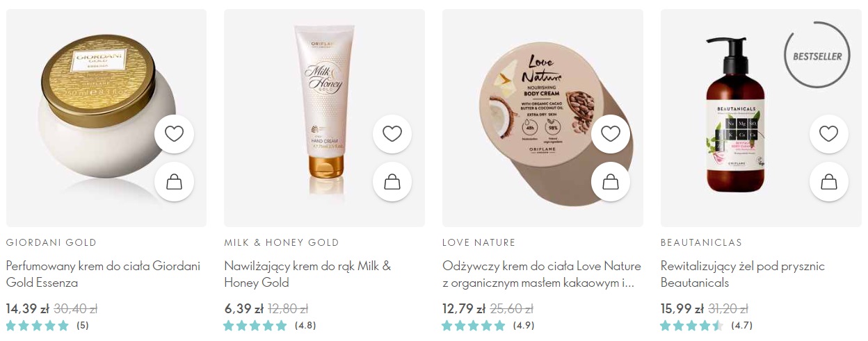Open Rewitalizujący żel pod prysznic link

point(743,274)
